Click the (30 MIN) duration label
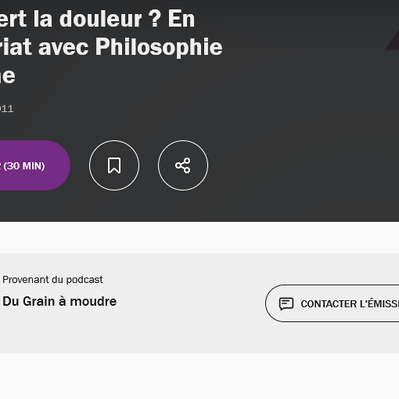The image size is (399, 399). tap(24, 166)
